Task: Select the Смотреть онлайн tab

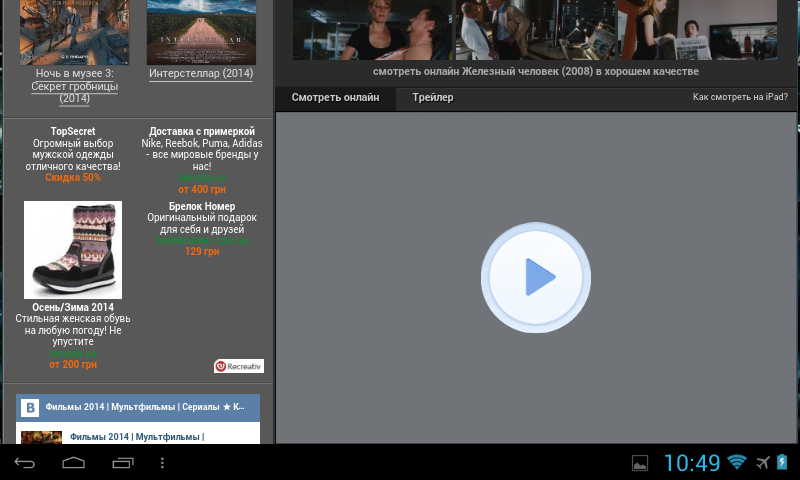Action: pos(335,97)
